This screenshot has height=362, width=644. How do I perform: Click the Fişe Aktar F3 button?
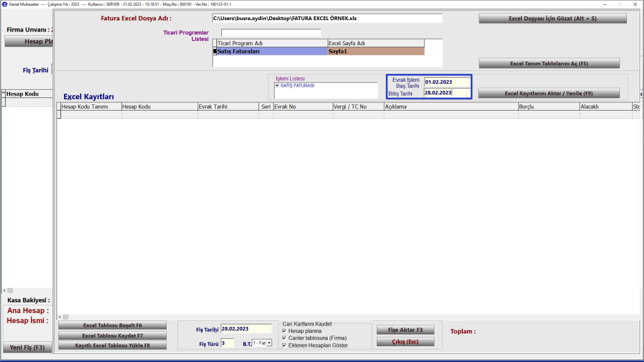point(405,330)
